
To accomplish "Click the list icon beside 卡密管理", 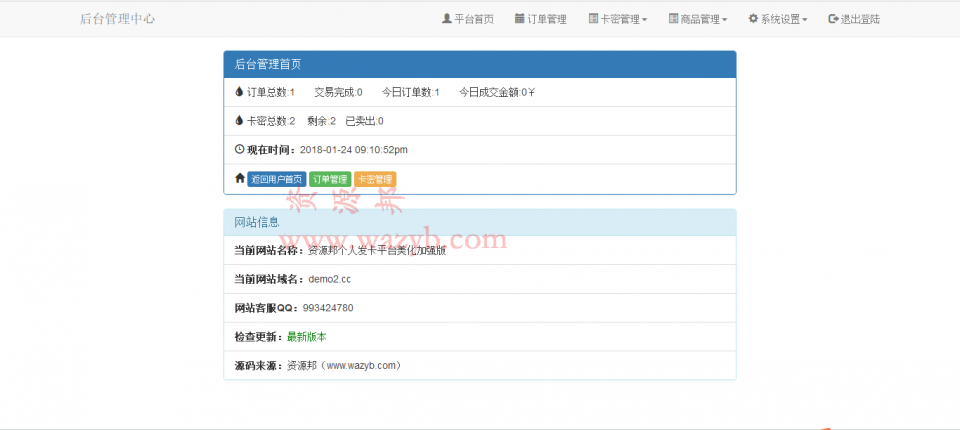I will pyautogui.click(x=593, y=18).
